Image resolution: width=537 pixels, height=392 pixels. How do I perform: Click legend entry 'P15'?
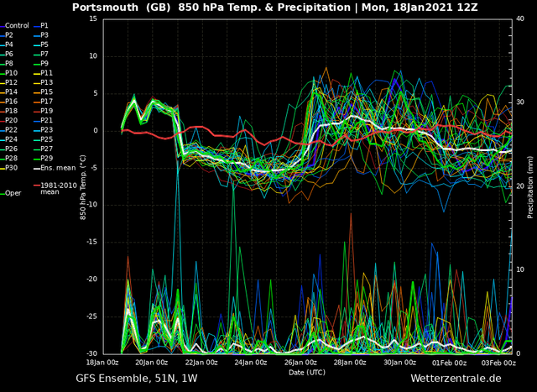pos(44,92)
